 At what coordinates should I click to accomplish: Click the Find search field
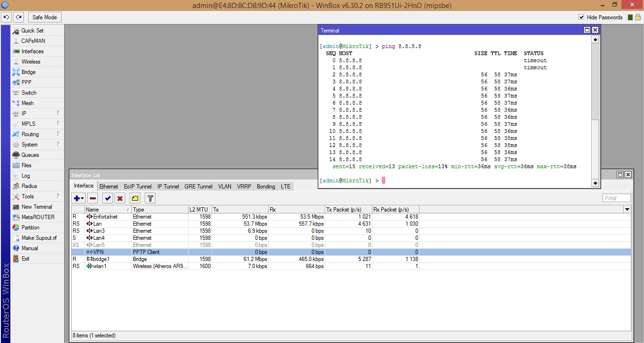616,198
